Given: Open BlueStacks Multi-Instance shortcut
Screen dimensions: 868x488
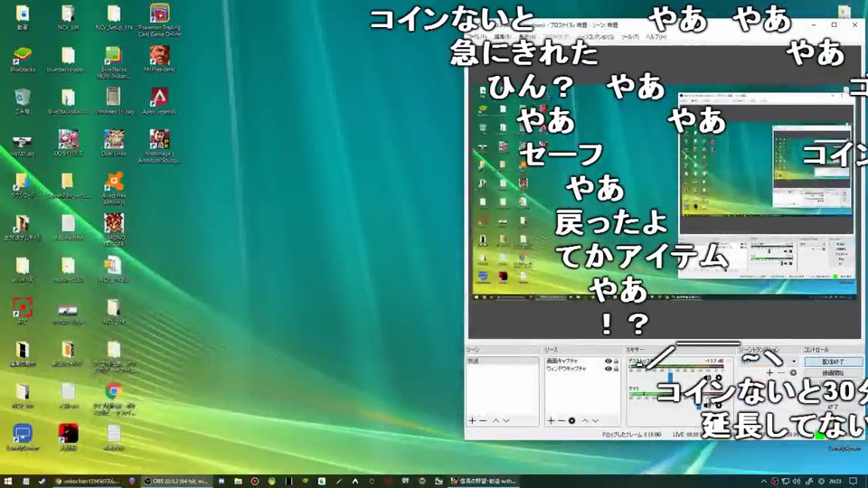Looking at the screenshot, I should [x=114, y=62].
